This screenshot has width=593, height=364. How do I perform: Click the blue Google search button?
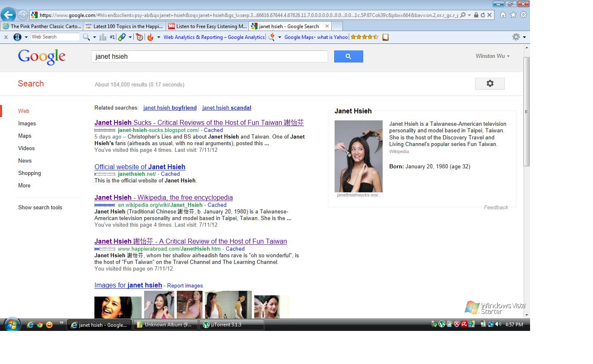[x=348, y=56]
